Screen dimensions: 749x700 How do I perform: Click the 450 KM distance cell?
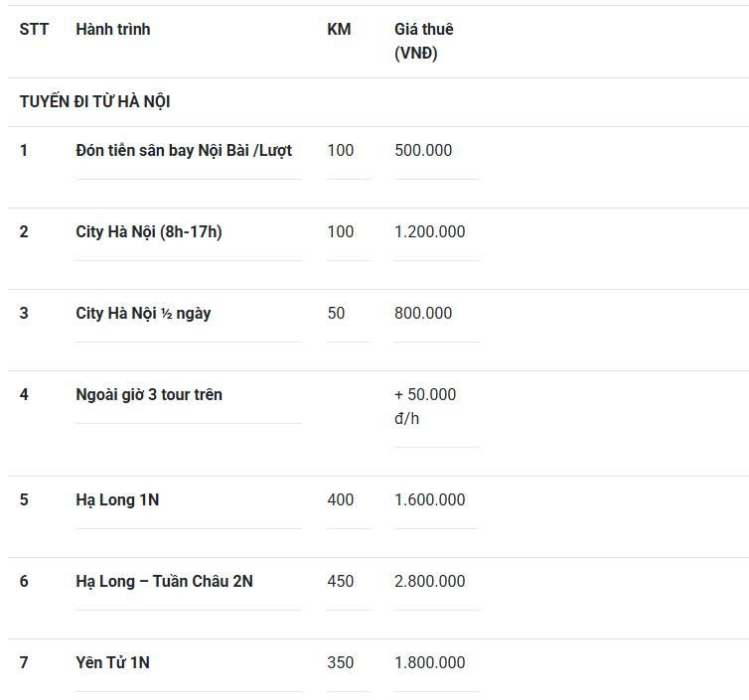pos(340,582)
